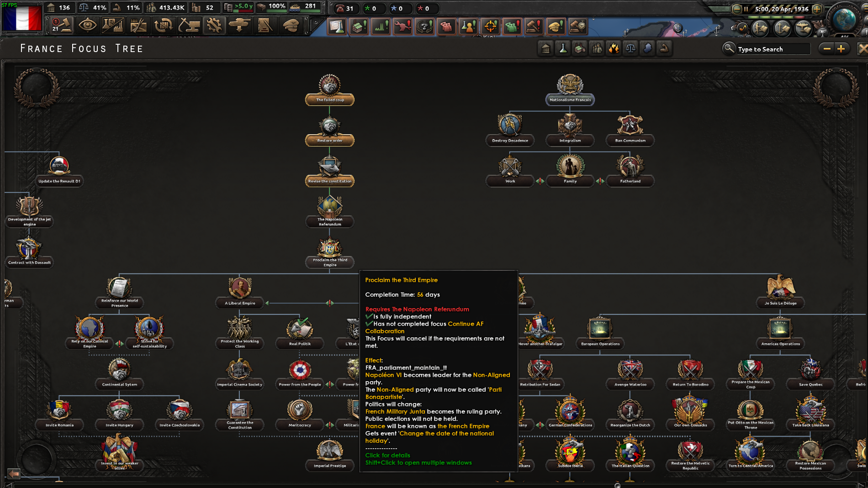868x488 pixels.
Task: Toggle the research flask focus filter
Action: 563,48
